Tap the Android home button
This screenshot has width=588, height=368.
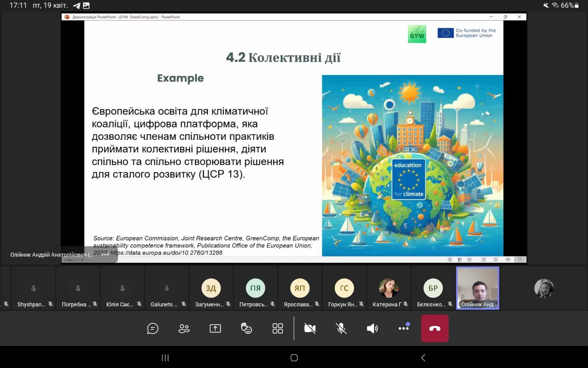[x=294, y=357]
